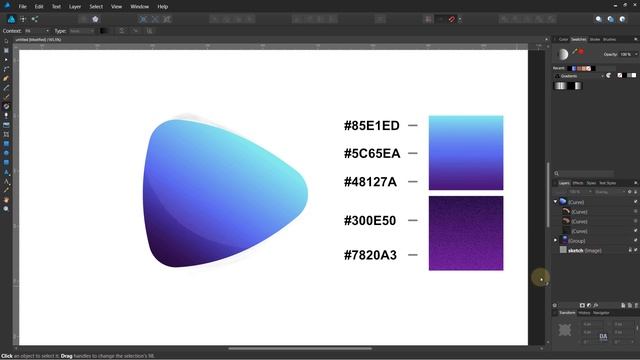Toggle lock on sketch image layer
Image resolution: width=640 pixels, height=360 pixels.
pos(630,250)
